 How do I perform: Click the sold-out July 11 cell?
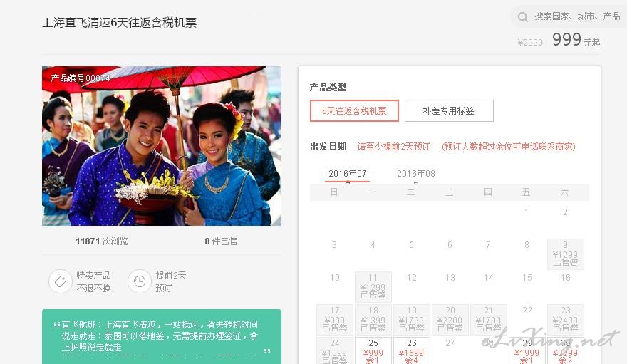tap(373, 287)
